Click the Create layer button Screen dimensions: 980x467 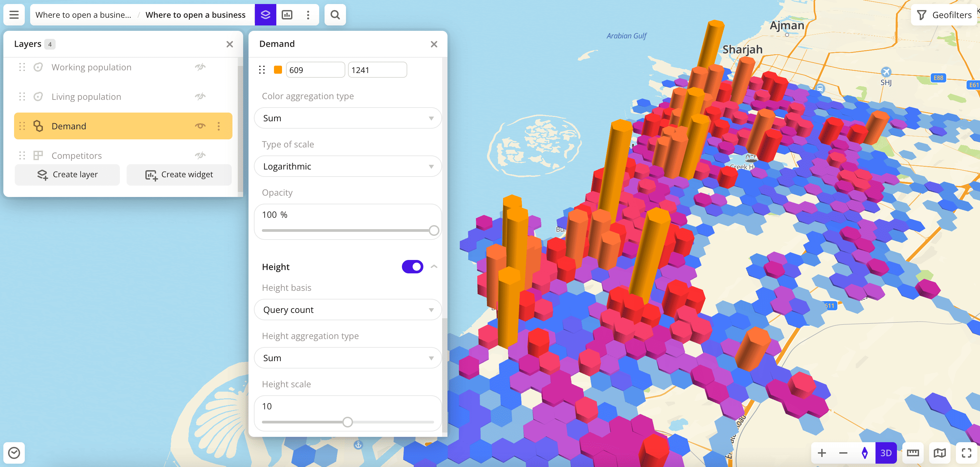67,174
